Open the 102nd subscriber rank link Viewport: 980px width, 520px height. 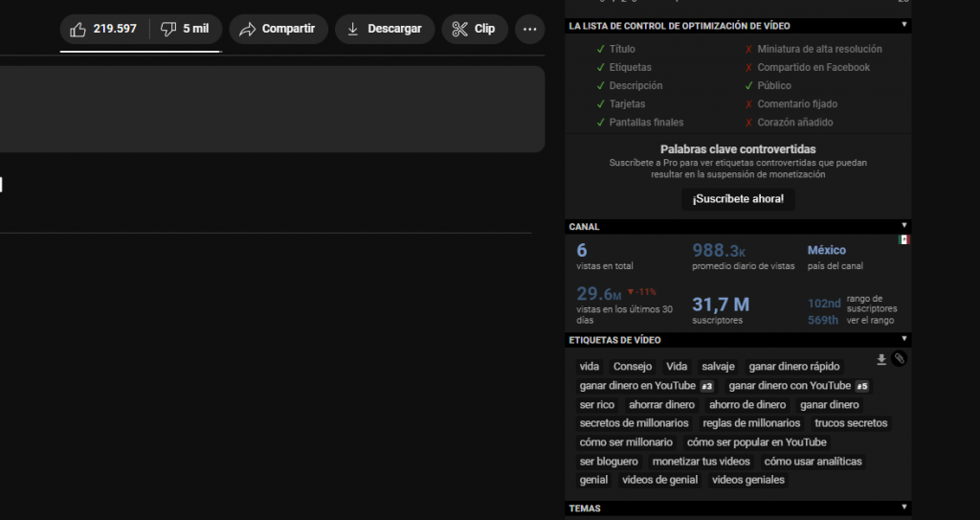[x=823, y=305]
